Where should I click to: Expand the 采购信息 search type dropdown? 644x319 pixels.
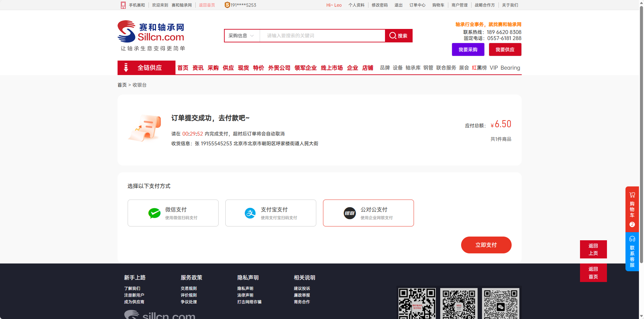coord(241,36)
